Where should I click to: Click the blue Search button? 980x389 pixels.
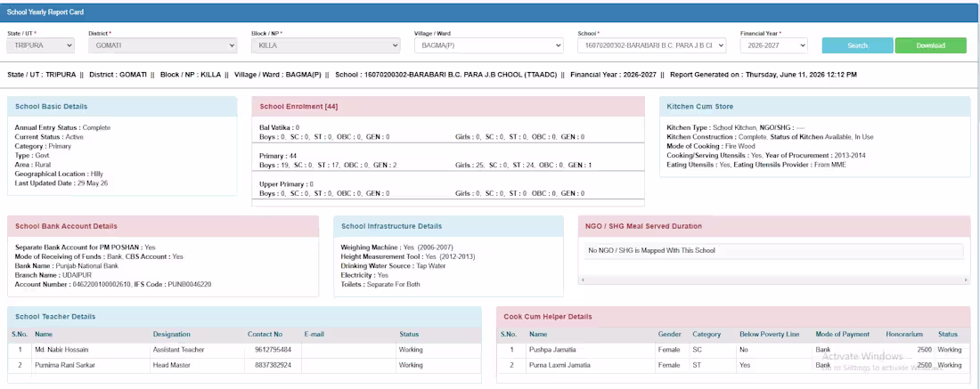click(x=857, y=45)
